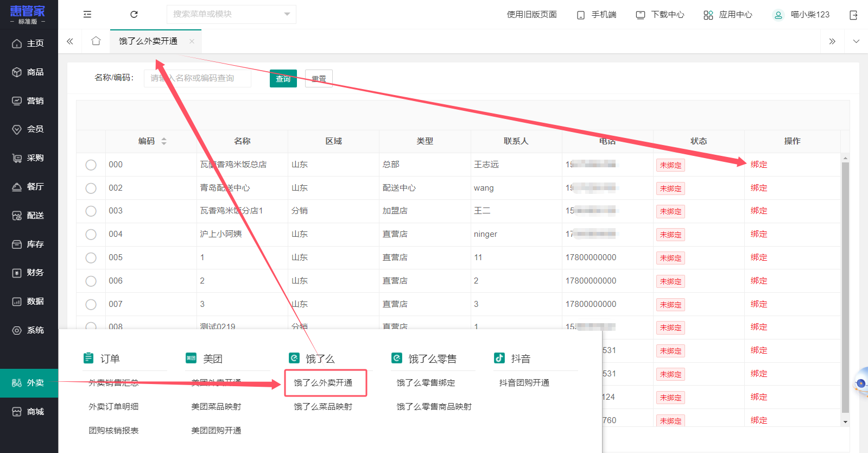Select radio button for row 004
The image size is (868, 453).
91,234
